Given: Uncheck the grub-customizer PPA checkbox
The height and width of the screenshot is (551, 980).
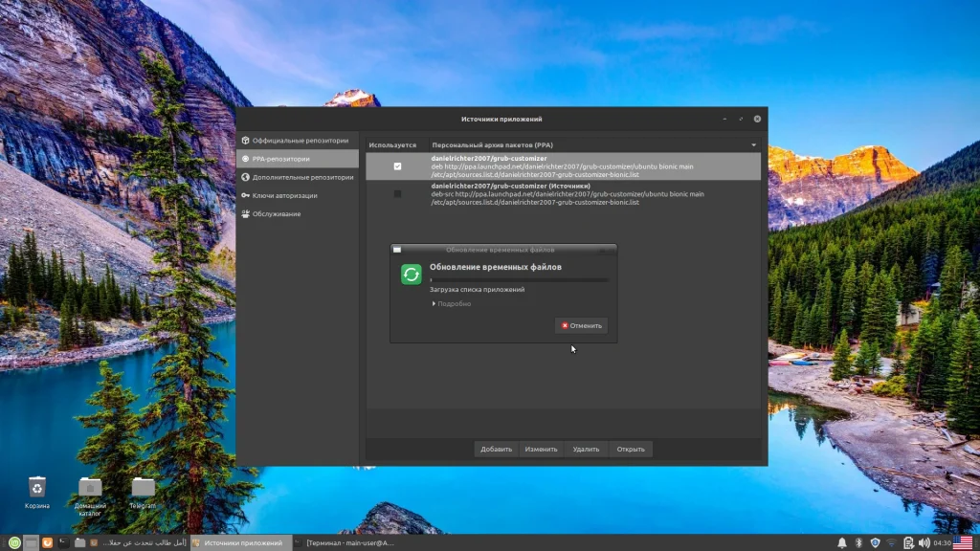Looking at the screenshot, I should [397, 166].
